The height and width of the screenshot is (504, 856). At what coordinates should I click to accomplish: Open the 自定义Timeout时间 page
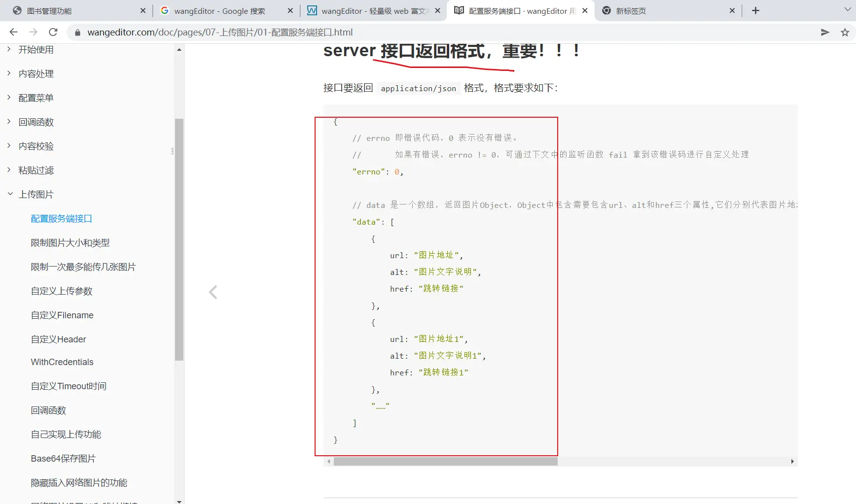(x=69, y=386)
